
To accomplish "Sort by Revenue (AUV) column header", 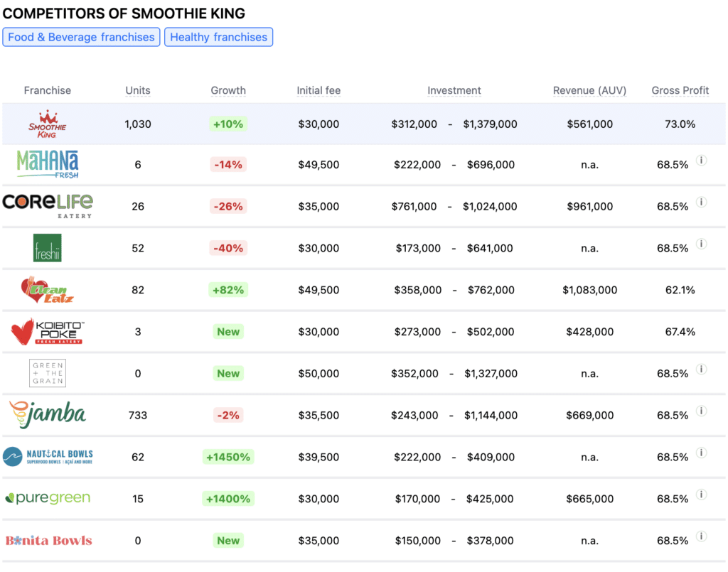I will pyautogui.click(x=589, y=90).
